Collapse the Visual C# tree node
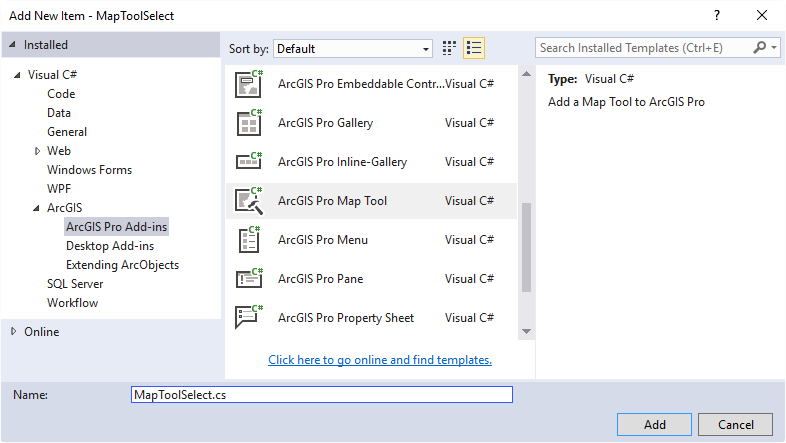 (17, 75)
